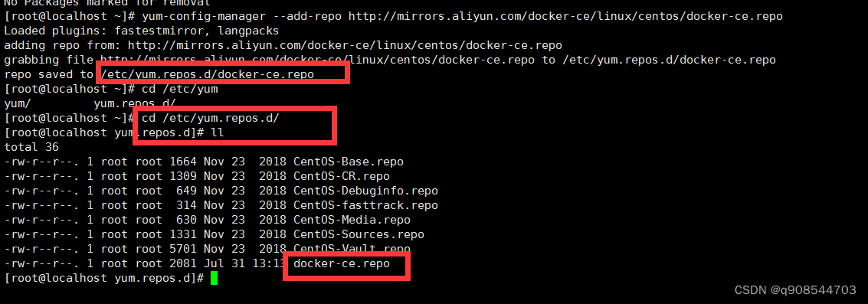Click the aliyun mirror URL in yum-config-manager command
This screenshot has width=868, height=304.
(565, 17)
